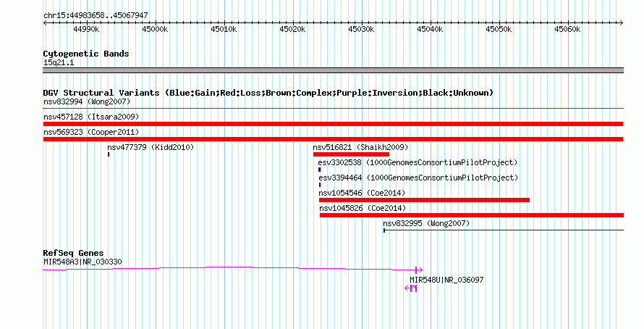
Task: Open variant label nsv457128 (Itsara2009)
Action: (91, 117)
